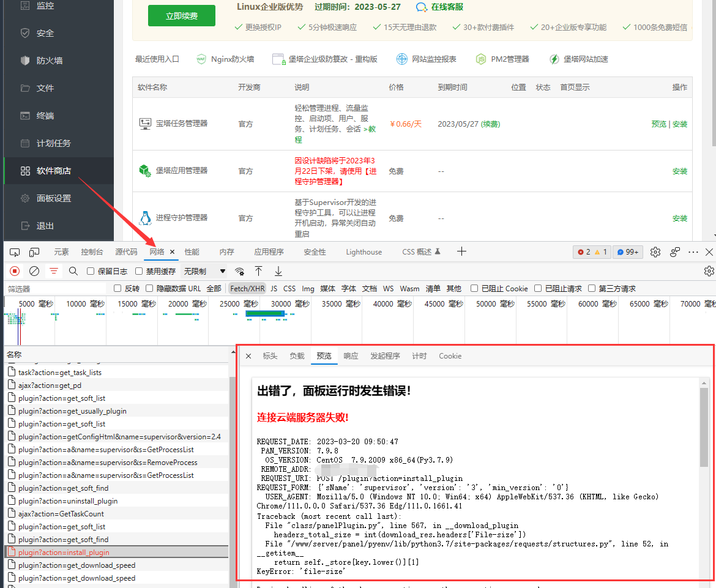Open the 终端 section in the sidebar
The width and height of the screenshot is (716, 588).
coord(43,115)
